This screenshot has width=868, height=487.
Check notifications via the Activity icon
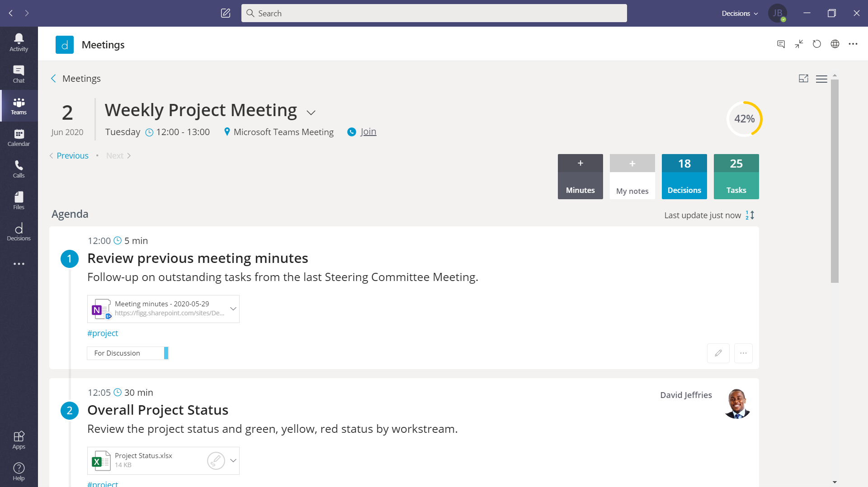[19, 42]
